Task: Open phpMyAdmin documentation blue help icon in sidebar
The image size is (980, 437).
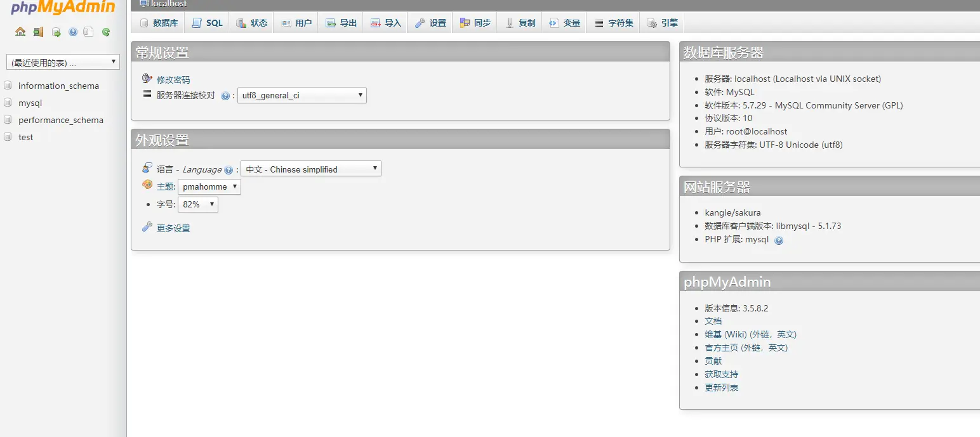Action: 73,32
